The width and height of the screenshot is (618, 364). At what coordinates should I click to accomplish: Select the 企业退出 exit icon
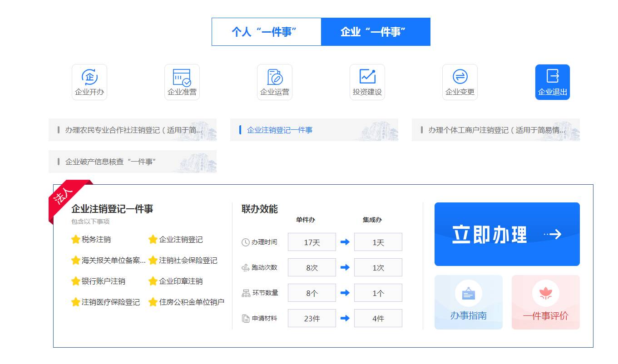[553, 82]
